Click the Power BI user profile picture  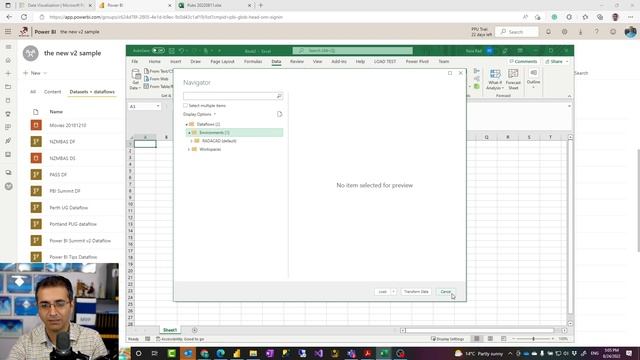(630, 31)
